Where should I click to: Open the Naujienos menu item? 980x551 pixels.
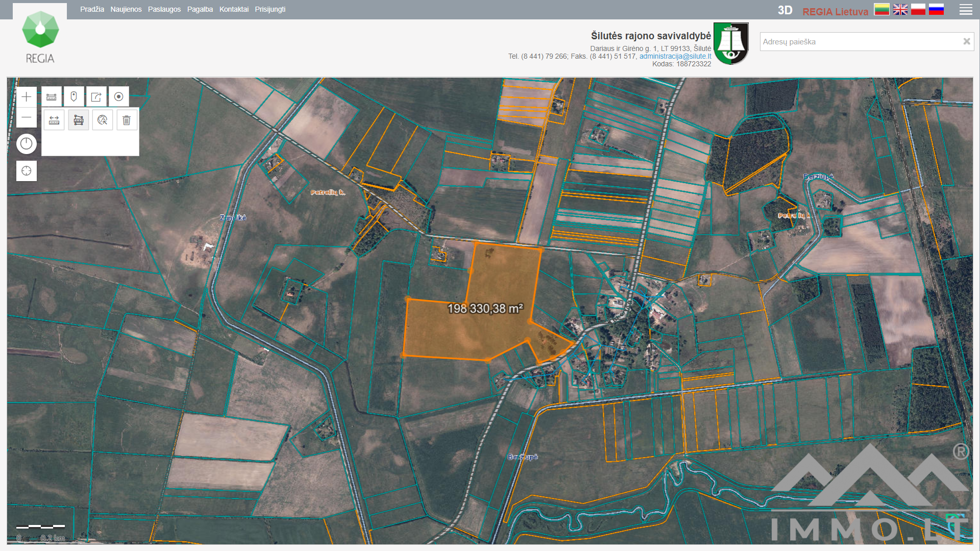click(126, 9)
